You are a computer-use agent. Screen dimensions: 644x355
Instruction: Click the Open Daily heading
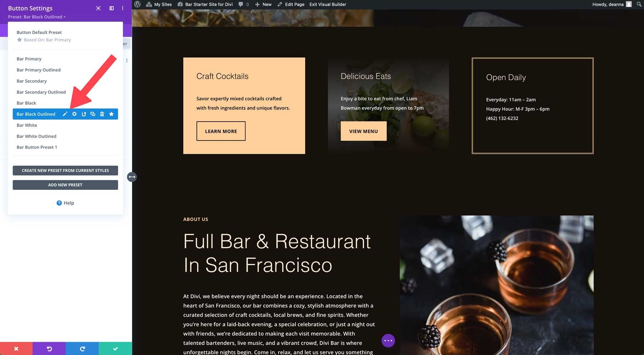506,77
